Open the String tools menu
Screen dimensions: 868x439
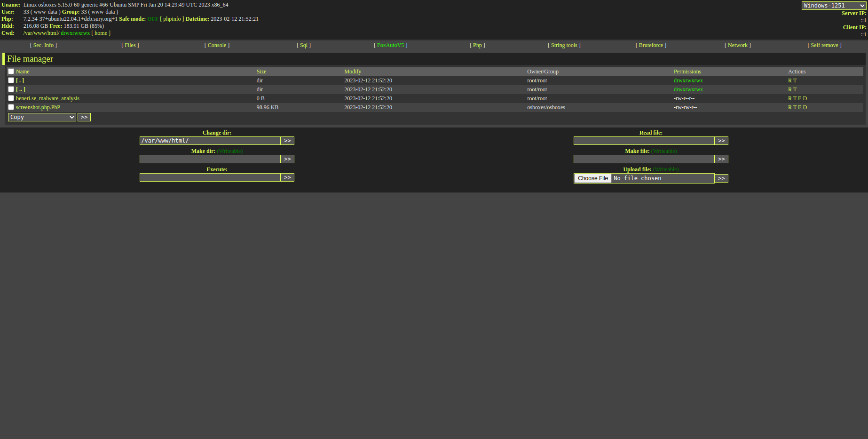(x=564, y=45)
